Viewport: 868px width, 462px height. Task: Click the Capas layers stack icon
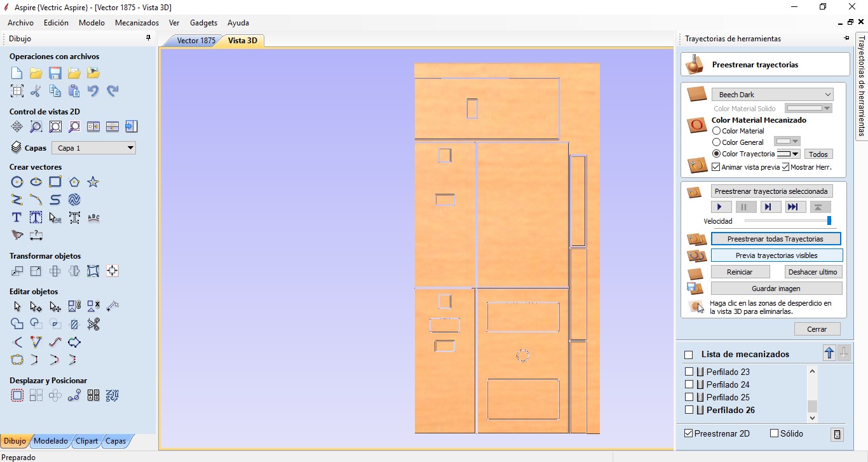click(17, 147)
